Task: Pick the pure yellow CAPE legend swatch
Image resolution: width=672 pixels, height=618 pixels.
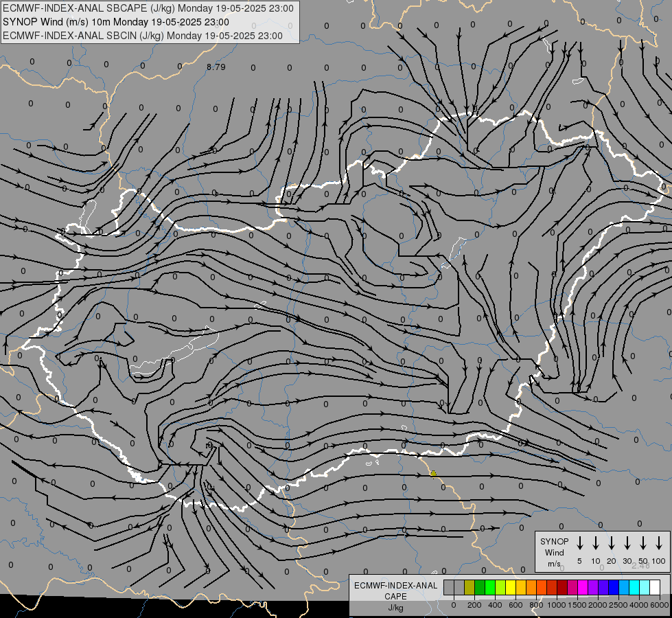Action: tap(511, 587)
